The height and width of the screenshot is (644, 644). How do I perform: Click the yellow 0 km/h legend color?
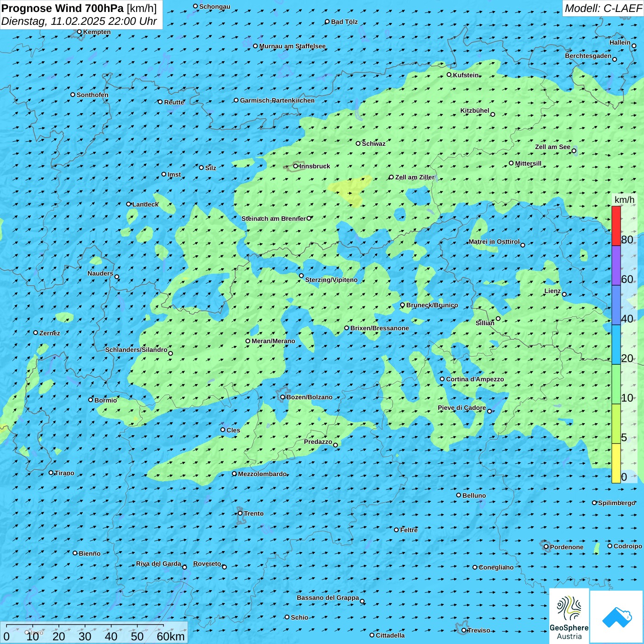click(x=616, y=463)
